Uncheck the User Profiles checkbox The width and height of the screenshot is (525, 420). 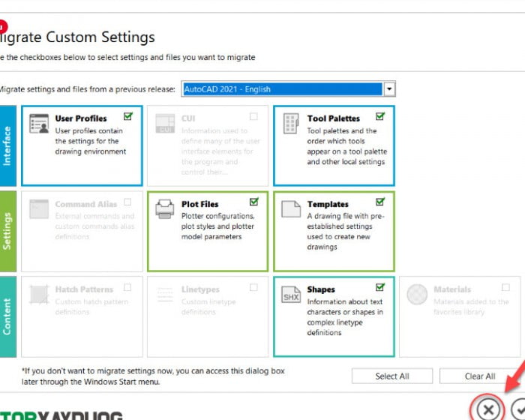128,116
